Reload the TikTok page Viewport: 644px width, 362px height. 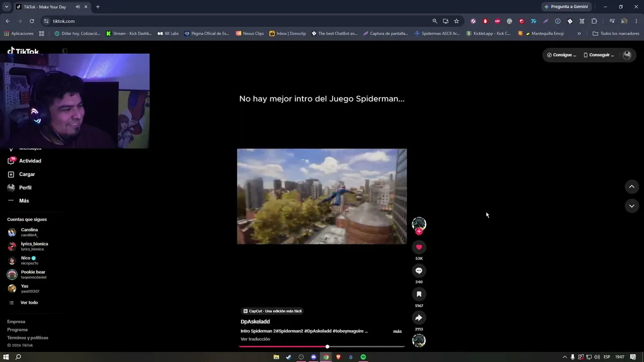tap(32, 21)
